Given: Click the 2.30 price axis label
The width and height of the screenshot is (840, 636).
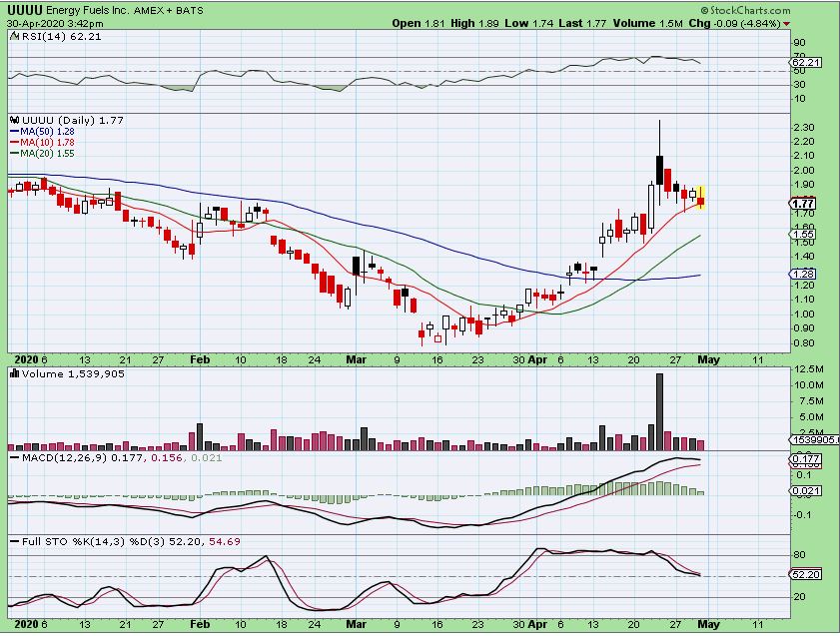Looking at the screenshot, I should 805,128.
